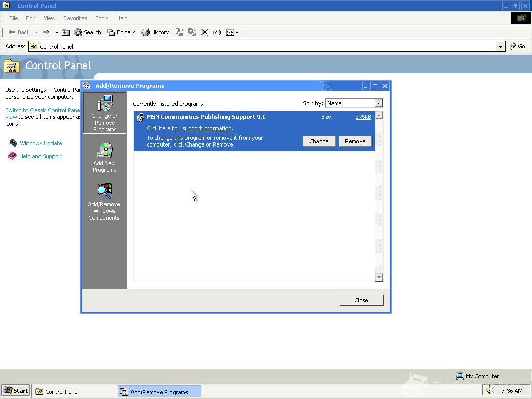The height and width of the screenshot is (399, 532).
Task: Open Search in Control Panel toolbar
Action: pos(87,32)
